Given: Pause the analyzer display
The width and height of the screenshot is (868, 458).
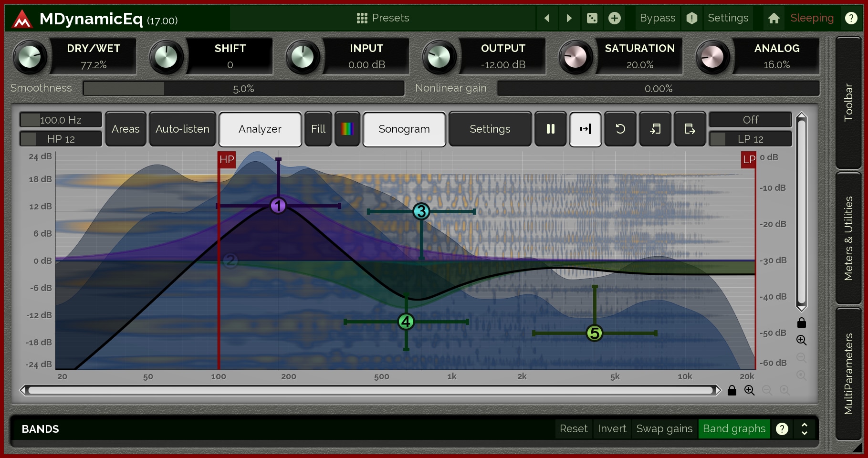Looking at the screenshot, I should (x=550, y=129).
